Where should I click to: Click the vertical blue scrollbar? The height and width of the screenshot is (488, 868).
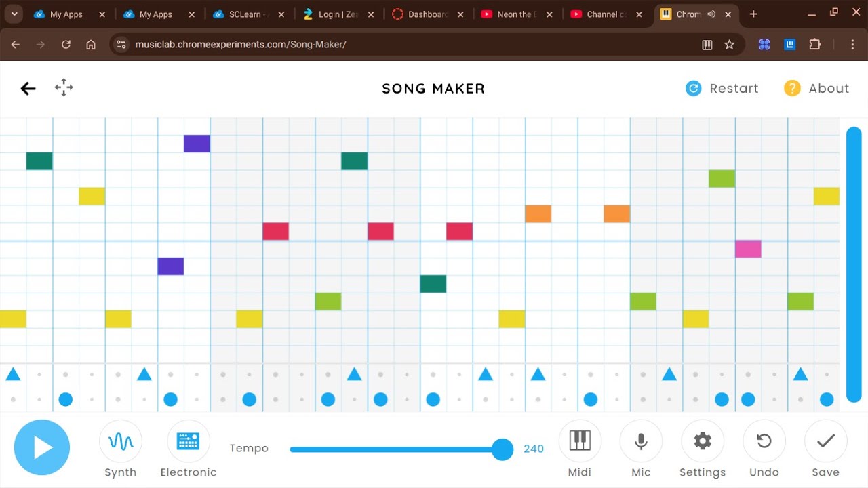854,264
